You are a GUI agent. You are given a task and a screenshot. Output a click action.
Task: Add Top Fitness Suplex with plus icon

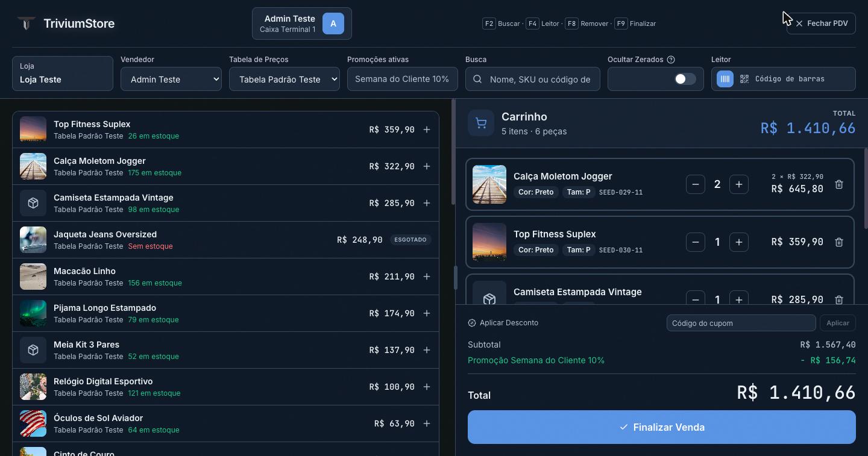click(x=427, y=130)
